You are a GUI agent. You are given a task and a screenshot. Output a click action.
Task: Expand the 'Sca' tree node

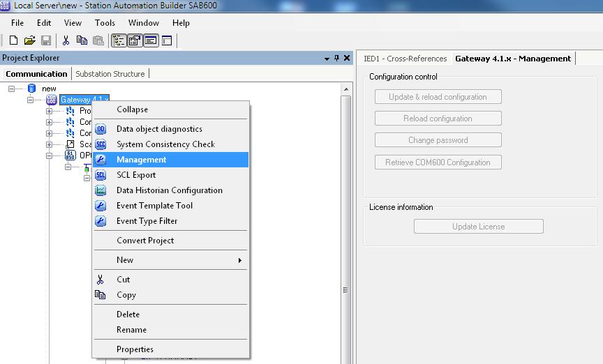(x=50, y=144)
